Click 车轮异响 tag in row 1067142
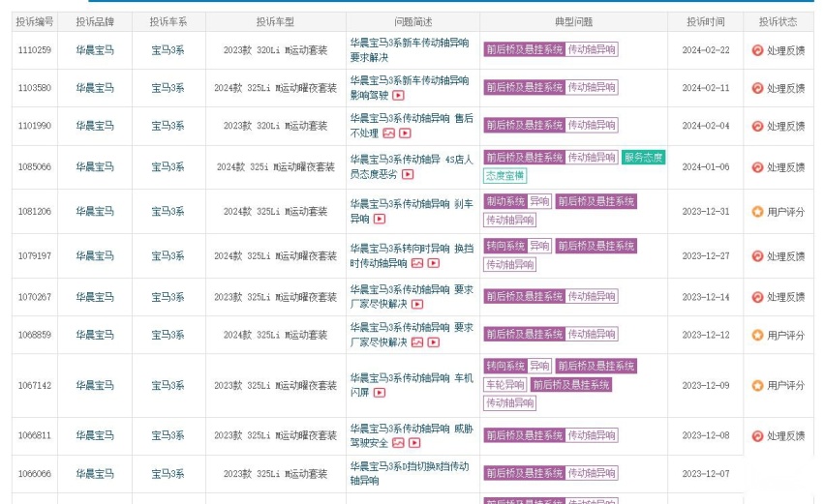Image resolution: width=825 pixels, height=504 pixels. (505, 385)
